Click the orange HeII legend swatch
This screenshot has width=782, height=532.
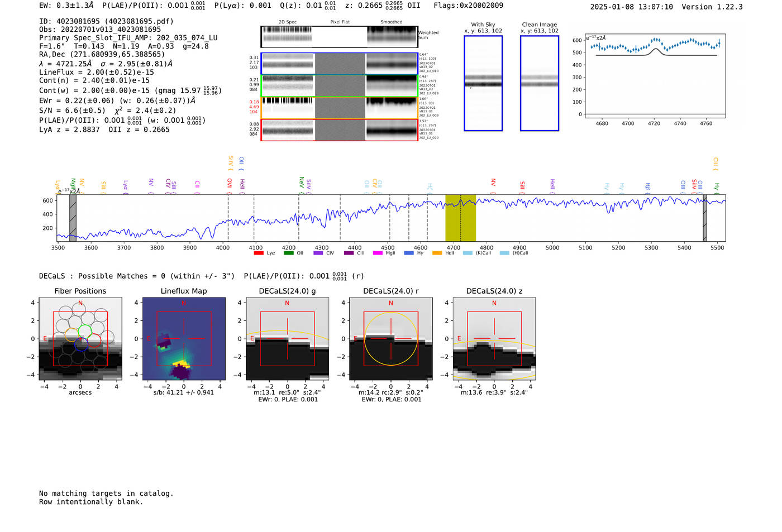coord(437,253)
